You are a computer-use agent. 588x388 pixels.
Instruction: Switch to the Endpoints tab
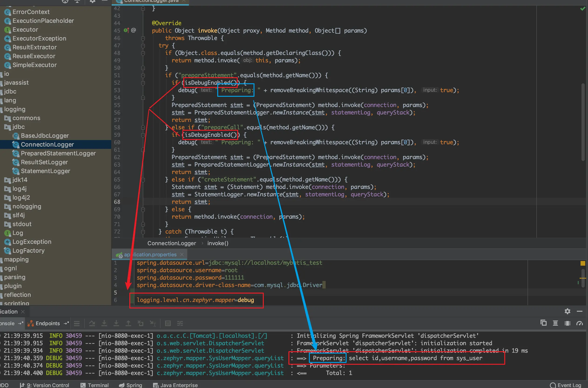tap(47, 323)
